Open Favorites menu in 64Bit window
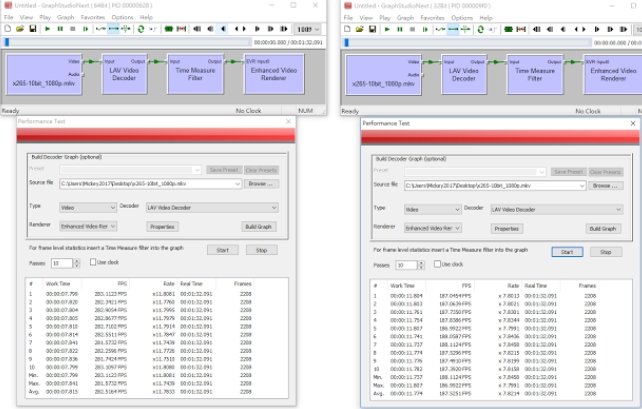Viewport: 642px width, 409px height. 93,17
